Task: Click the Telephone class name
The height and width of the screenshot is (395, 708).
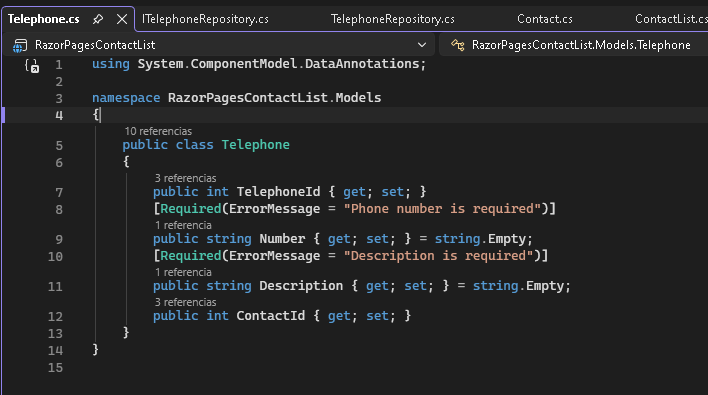Action: [x=256, y=144]
